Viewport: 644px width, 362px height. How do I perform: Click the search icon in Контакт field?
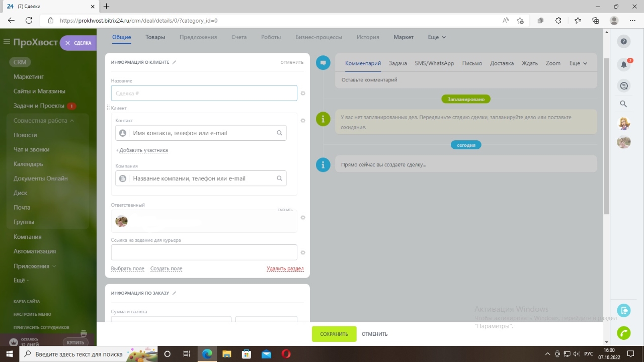pos(279,133)
